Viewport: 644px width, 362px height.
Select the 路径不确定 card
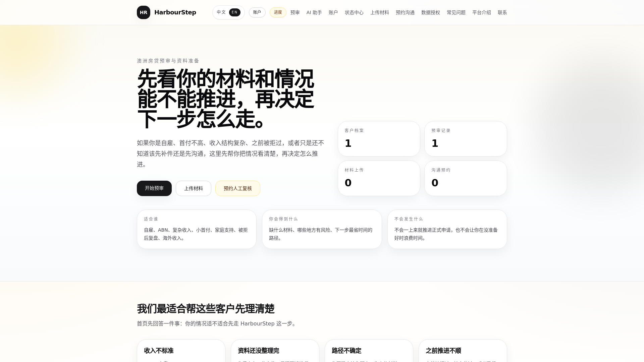[x=369, y=351]
